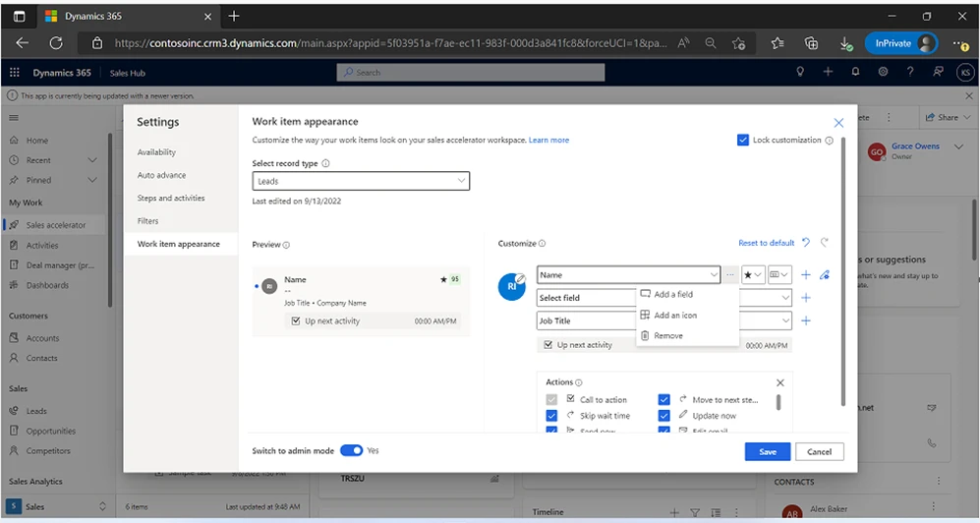
Task: Toggle the Move to next step checkbox
Action: click(x=663, y=399)
